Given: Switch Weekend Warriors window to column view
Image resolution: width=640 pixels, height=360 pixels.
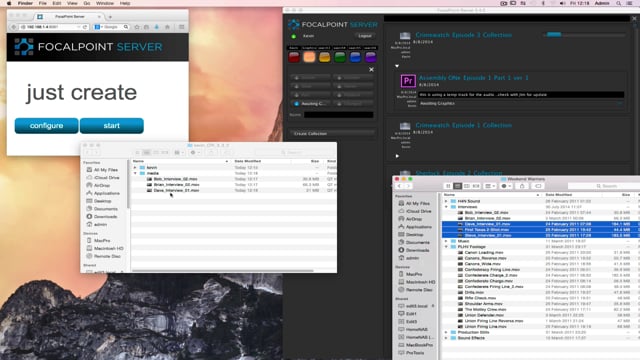Looking at the screenshot, I should tap(467, 186).
